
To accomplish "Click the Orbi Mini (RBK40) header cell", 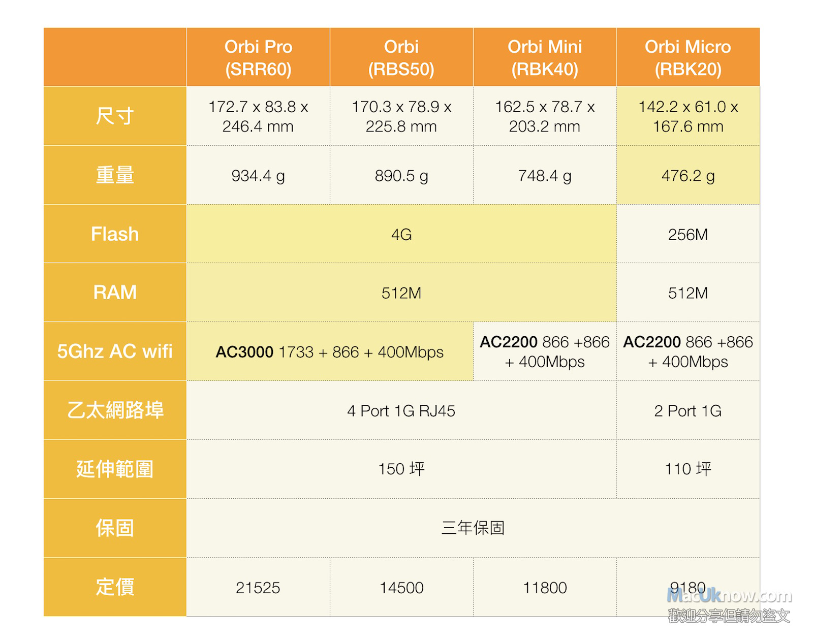I will [x=545, y=57].
